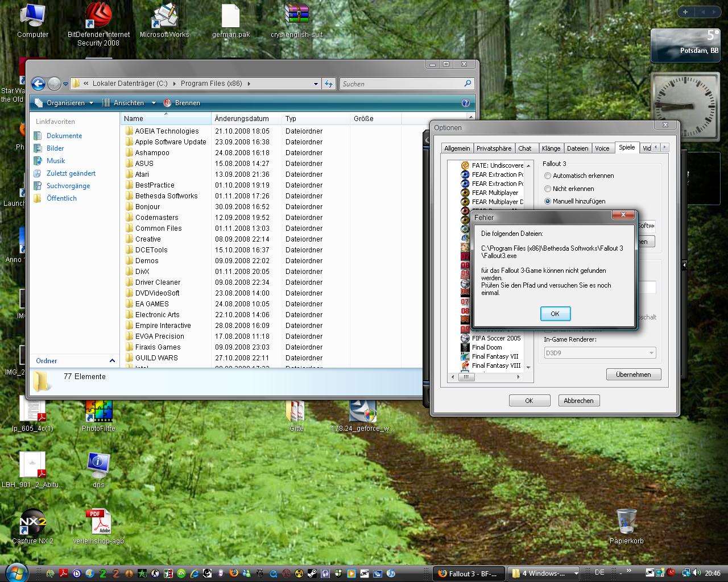Click the Fallout 3 - BF Firefox taskbar button
728x582 pixels.
(x=468, y=573)
